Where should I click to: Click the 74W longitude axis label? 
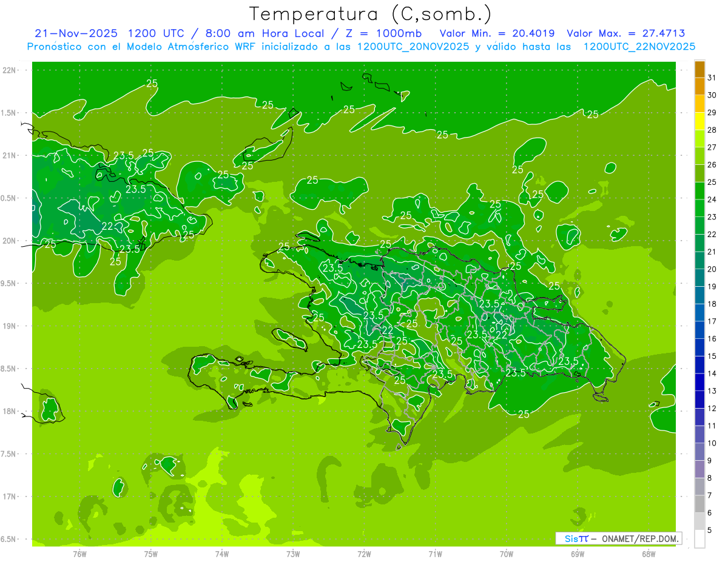pos(222,554)
